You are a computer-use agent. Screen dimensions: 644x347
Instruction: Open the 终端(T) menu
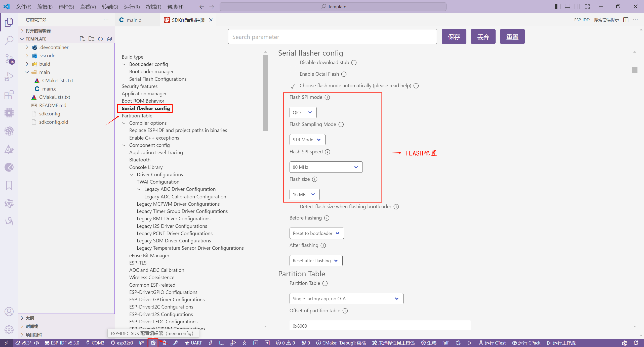pyautogui.click(x=153, y=7)
